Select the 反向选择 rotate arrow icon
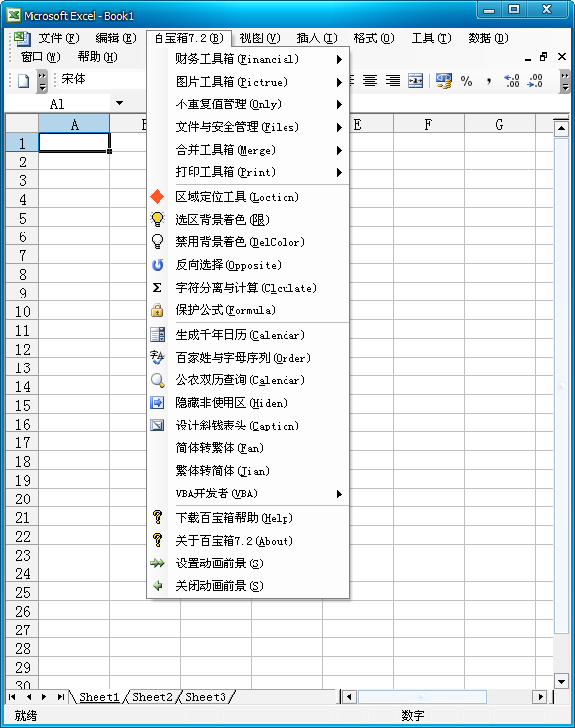Viewport: 575px width, 728px height. click(x=158, y=265)
